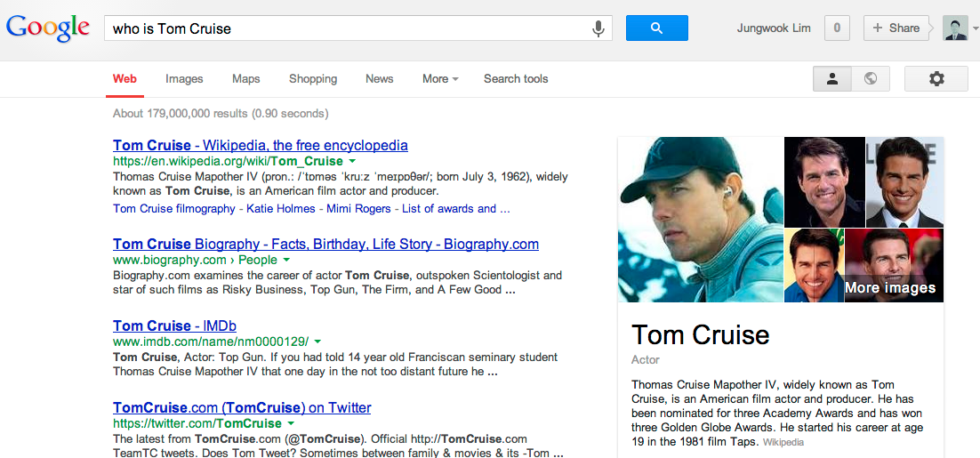Viewport: 980px width, 458px height.
Task: Expand dropdown arrow beside imdb.com URL
Action: tap(317, 341)
